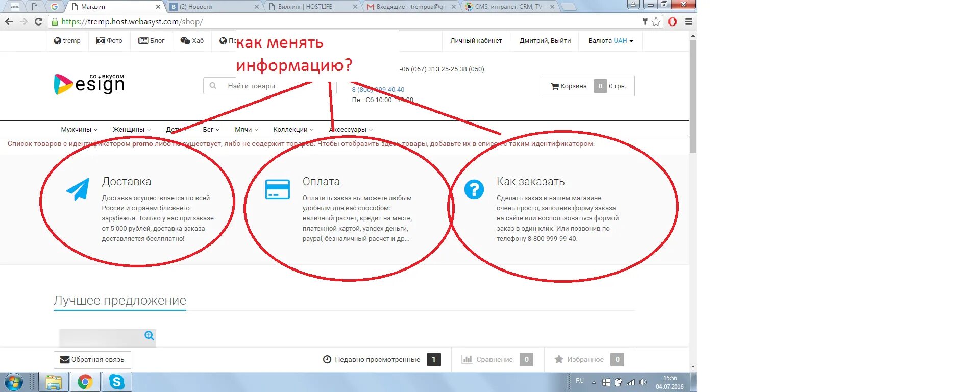Screen dimensions: 980x392
Task: Click the vertical page scrollbar thumb
Action: pyautogui.click(x=693, y=96)
